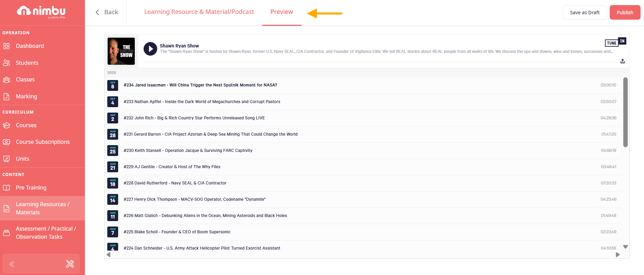Select episode #229 AJ Gentile
This screenshot has width=644, height=275.
pos(172,167)
